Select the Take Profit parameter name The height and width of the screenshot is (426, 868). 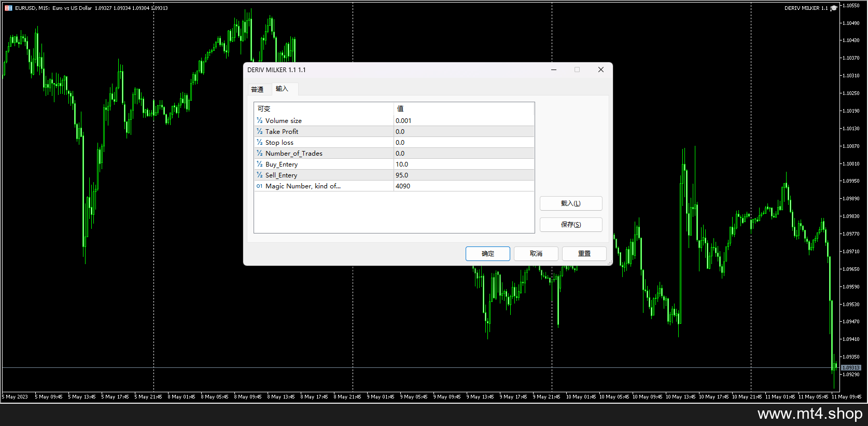[282, 131]
